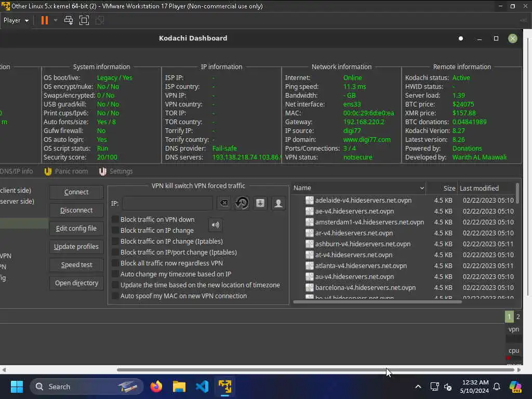Open the notification bell

[497, 387]
